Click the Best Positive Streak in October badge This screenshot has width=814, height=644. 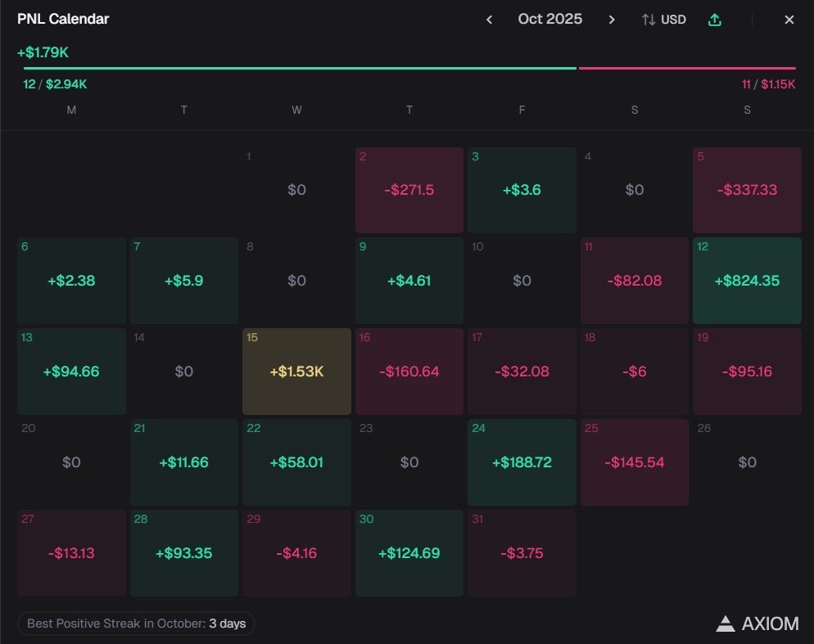(x=136, y=624)
